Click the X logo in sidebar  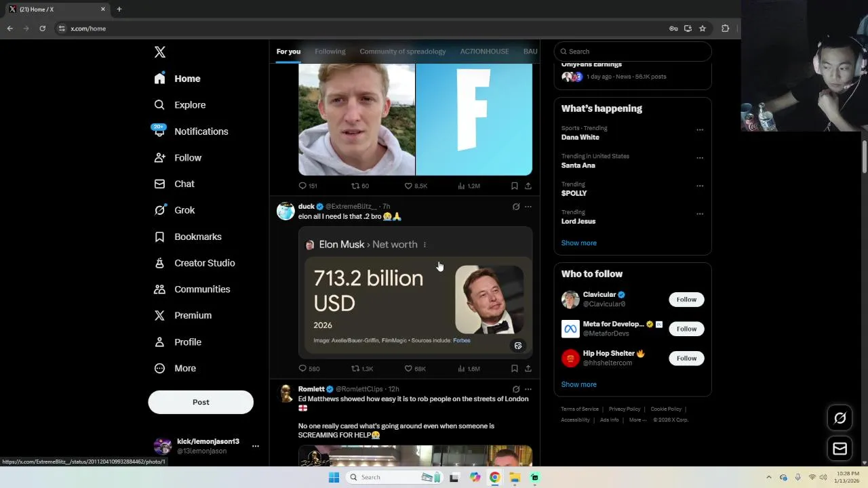point(160,52)
